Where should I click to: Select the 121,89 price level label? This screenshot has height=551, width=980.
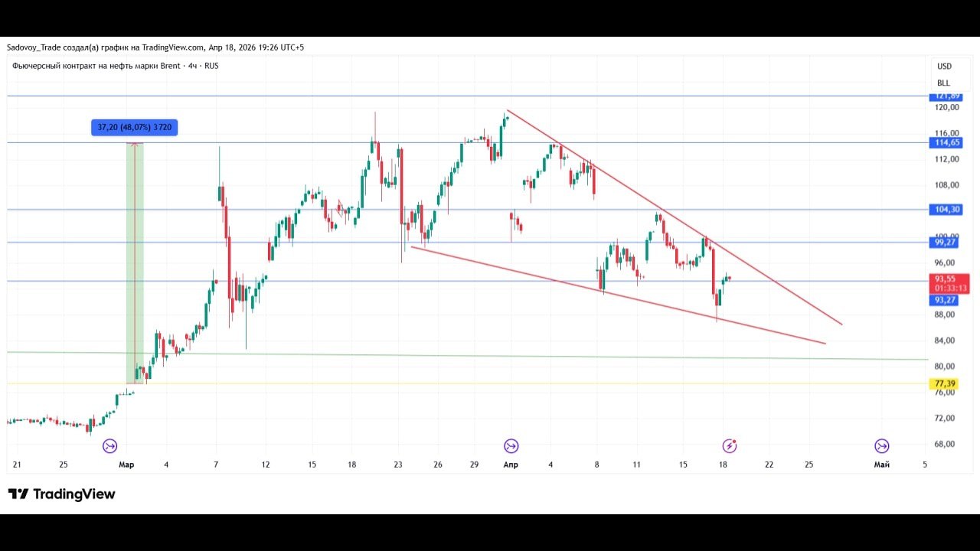(x=949, y=96)
